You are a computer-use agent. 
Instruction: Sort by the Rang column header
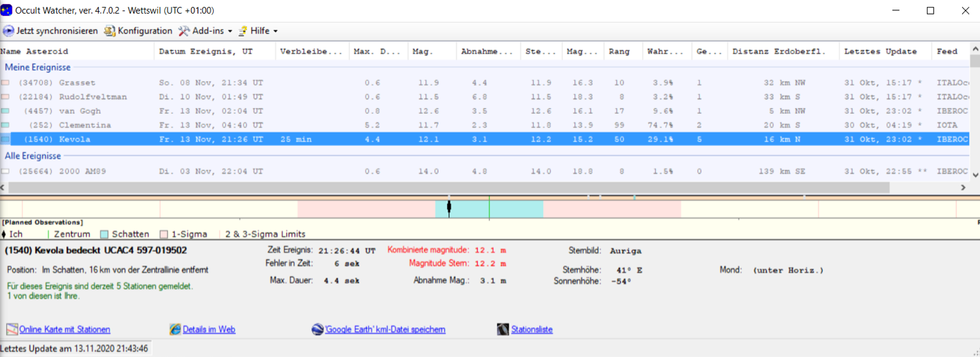pyautogui.click(x=619, y=52)
